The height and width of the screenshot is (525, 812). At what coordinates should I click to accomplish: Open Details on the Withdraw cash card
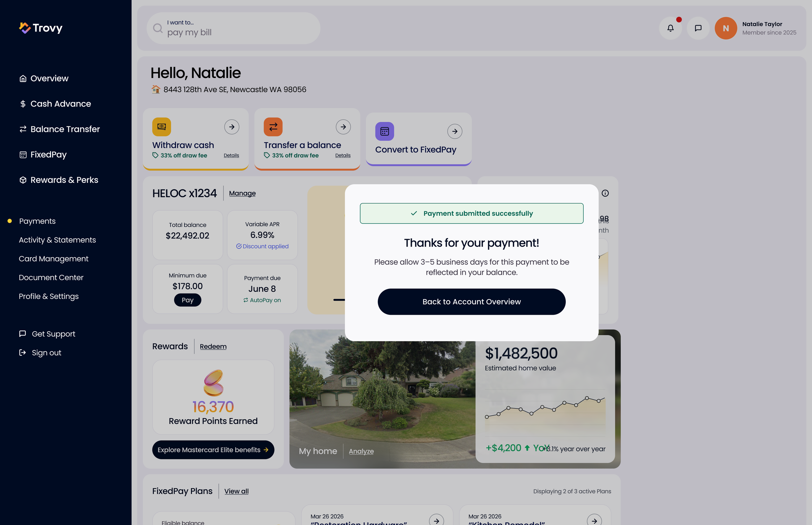point(231,156)
